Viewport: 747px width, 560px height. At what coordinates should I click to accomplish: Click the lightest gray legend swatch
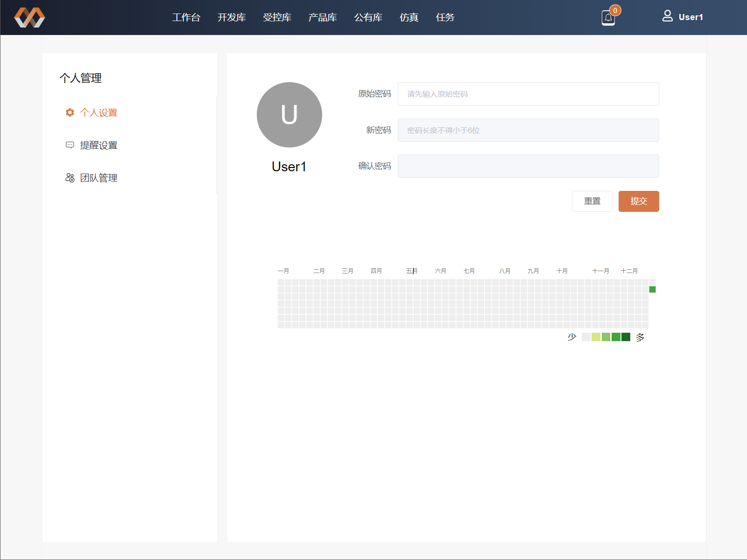click(x=586, y=337)
